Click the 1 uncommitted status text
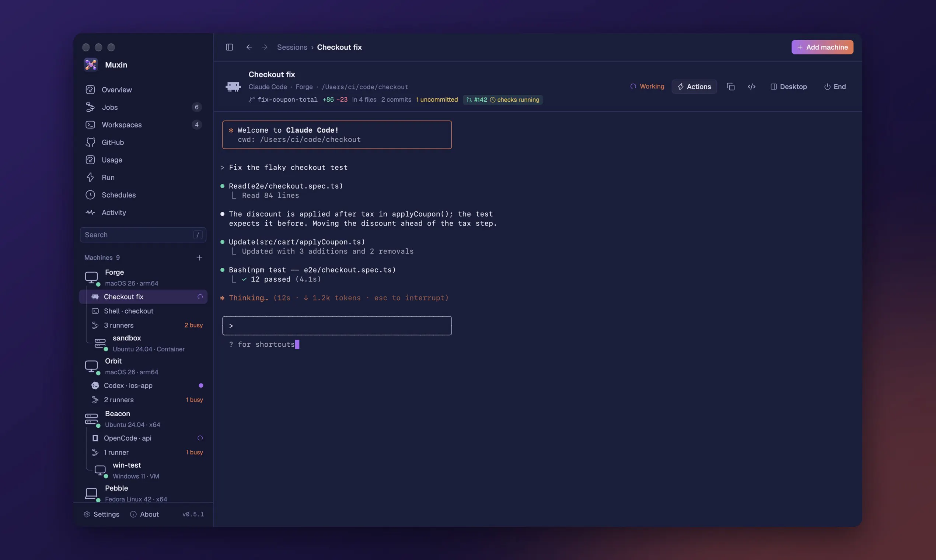 437,99
